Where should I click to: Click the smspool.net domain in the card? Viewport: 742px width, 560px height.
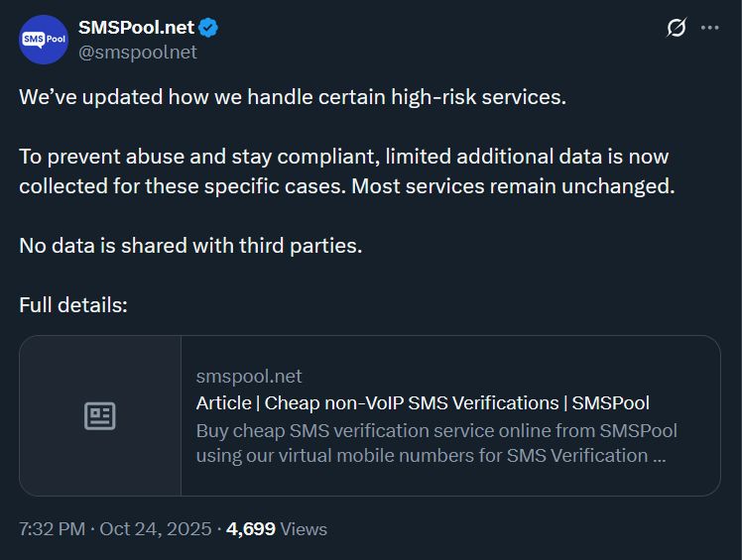click(249, 377)
